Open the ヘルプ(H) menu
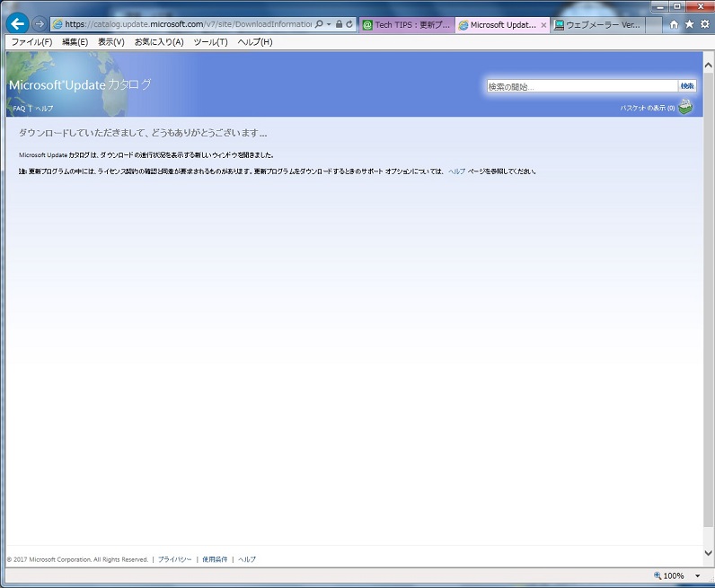The width and height of the screenshot is (715, 588). (x=255, y=42)
